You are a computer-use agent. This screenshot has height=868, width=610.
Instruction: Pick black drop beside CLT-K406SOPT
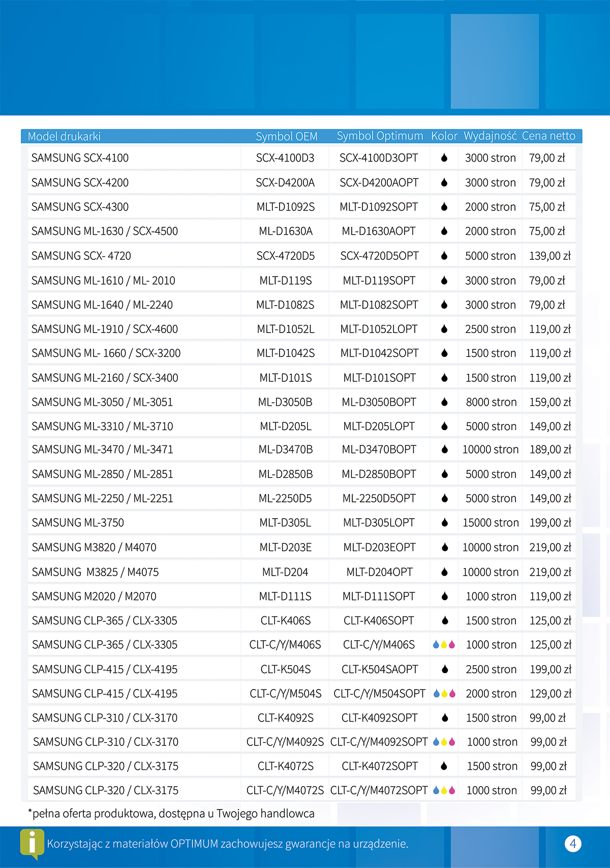click(x=445, y=620)
